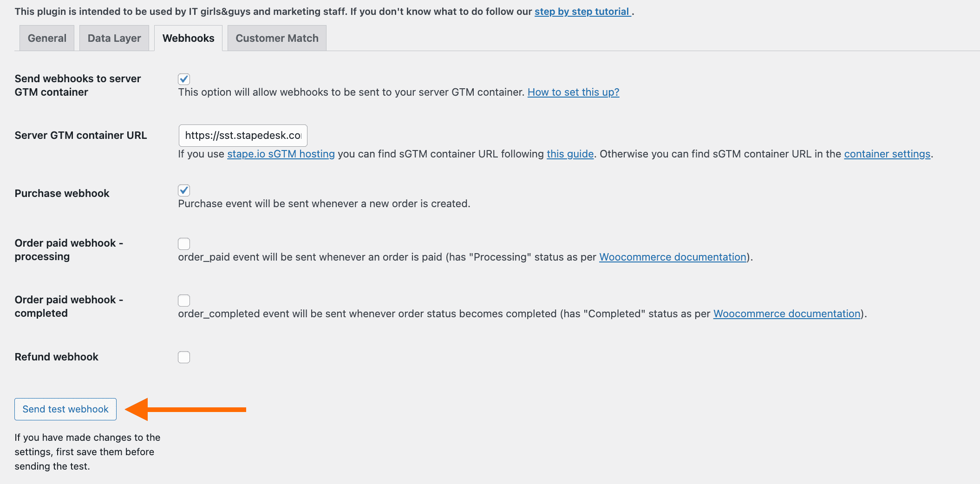980x484 pixels.
Task: Uncheck the Purchase webhook option
Action: coord(183,190)
